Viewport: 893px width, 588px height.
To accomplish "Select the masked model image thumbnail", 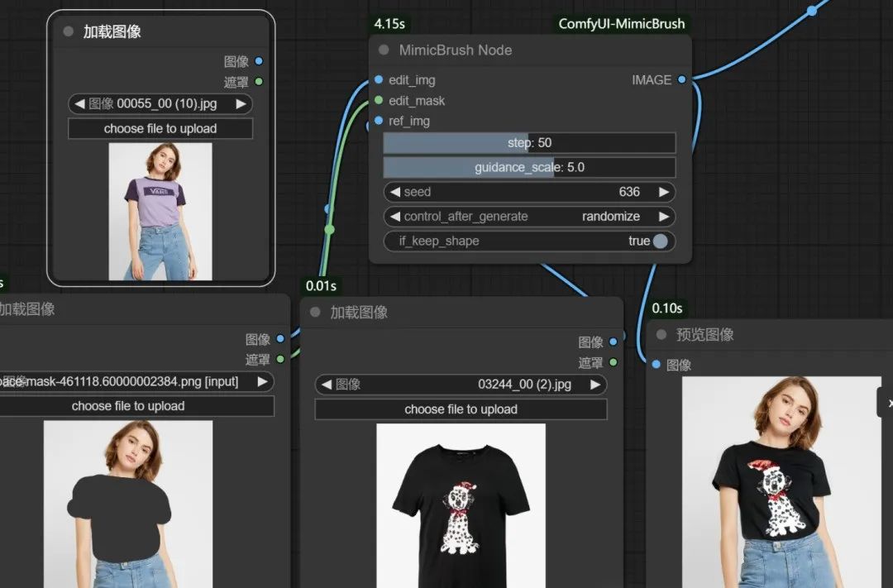I will [x=128, y=504].
